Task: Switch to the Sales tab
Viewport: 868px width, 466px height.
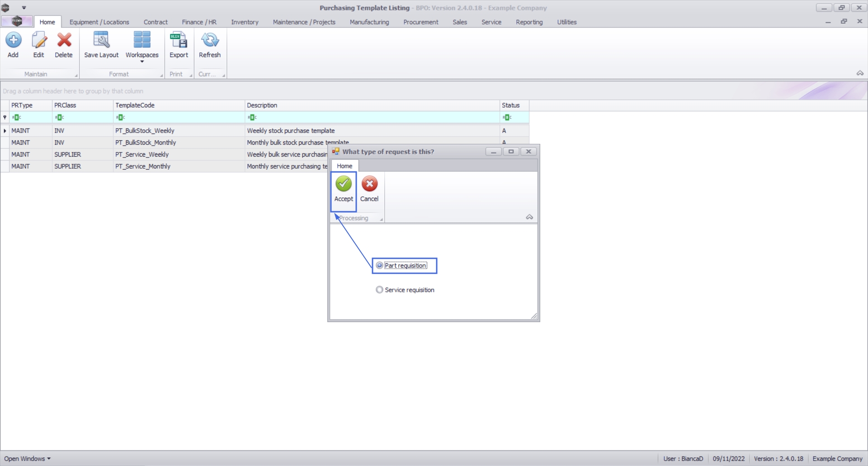Action: 459,22
